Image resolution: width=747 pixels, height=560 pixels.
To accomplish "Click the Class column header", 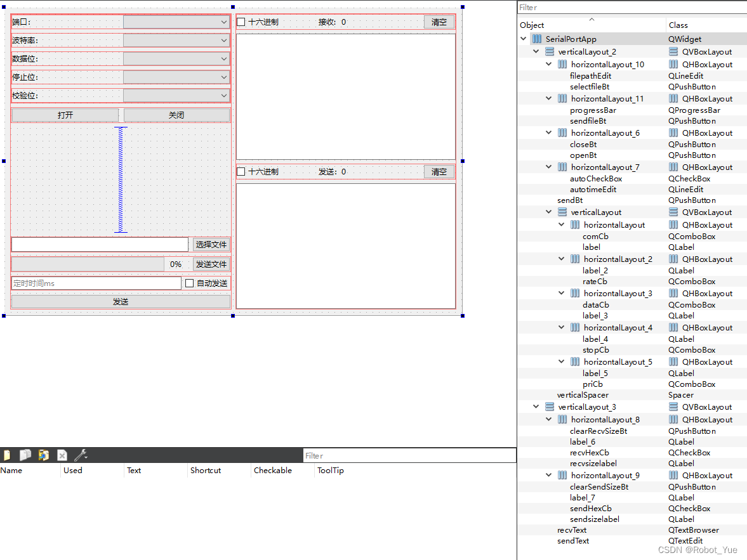I will (706, 25).
